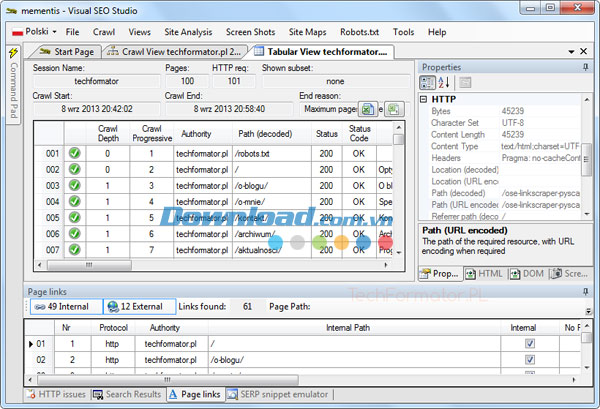
Task: Open the document tabs list dropdown arrow
Action: [x=571, y=52]
